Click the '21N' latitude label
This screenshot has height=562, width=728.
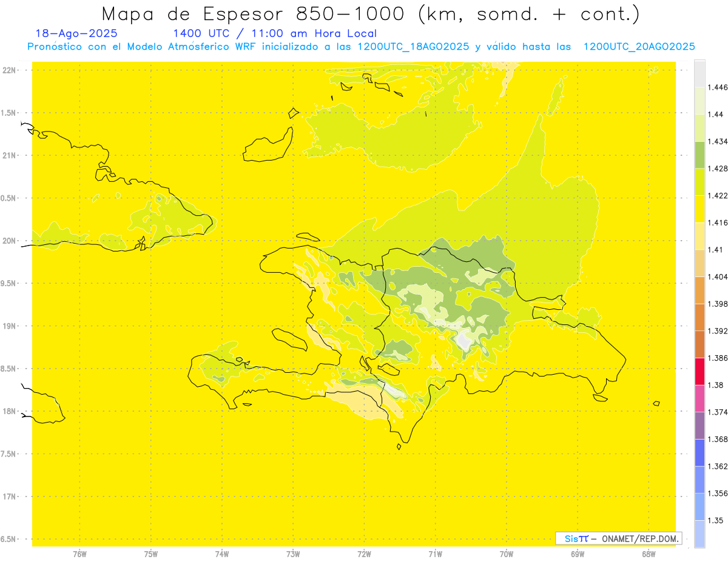pyautogui.click(x=9, y=155)
